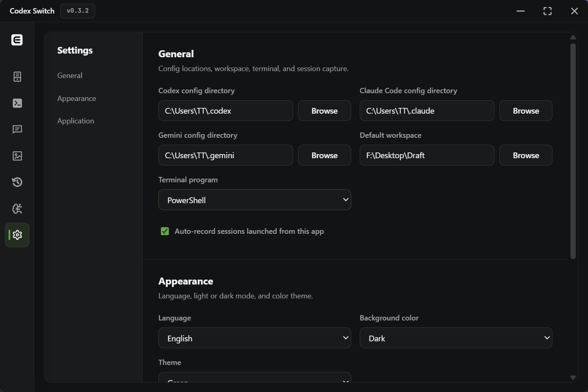Viewport: 588px width, 392px height.
Task: Open the Language dropdown showing English
Action: tap(255, 338)
